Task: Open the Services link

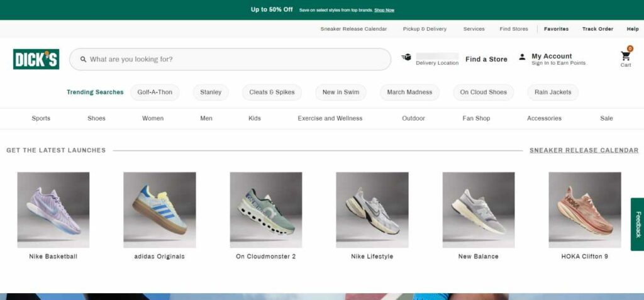Action: click(474, 29)
